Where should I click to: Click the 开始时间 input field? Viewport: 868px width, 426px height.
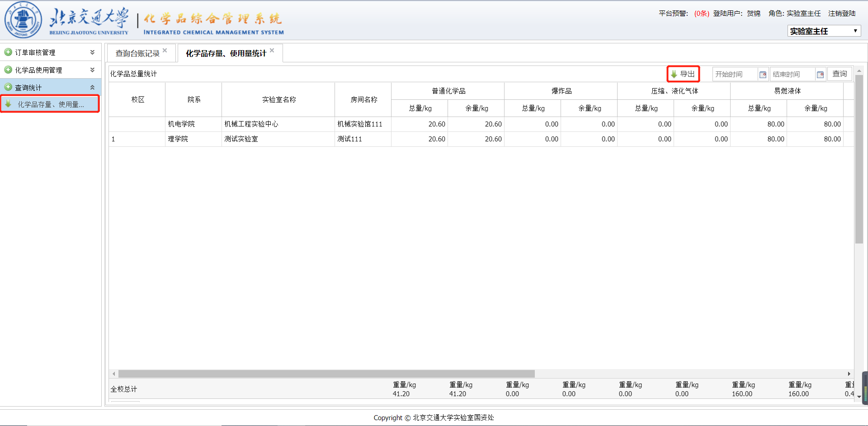tap(735, 75)
